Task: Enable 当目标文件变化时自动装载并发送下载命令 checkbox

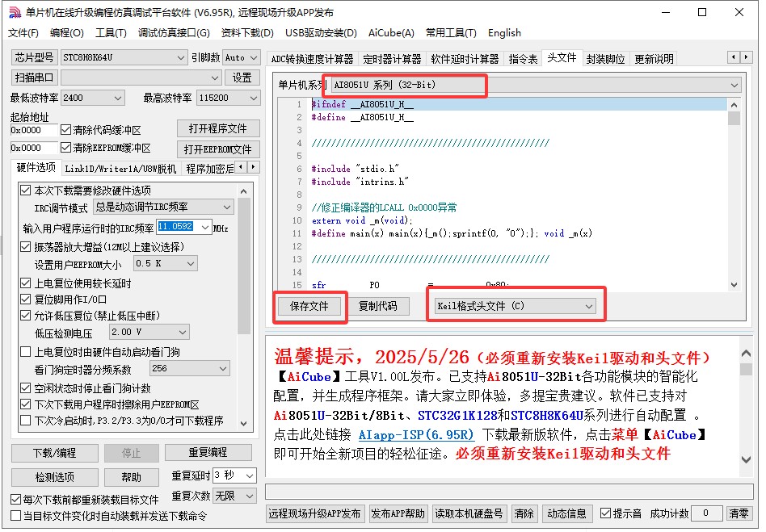Action: click(15, 516)
